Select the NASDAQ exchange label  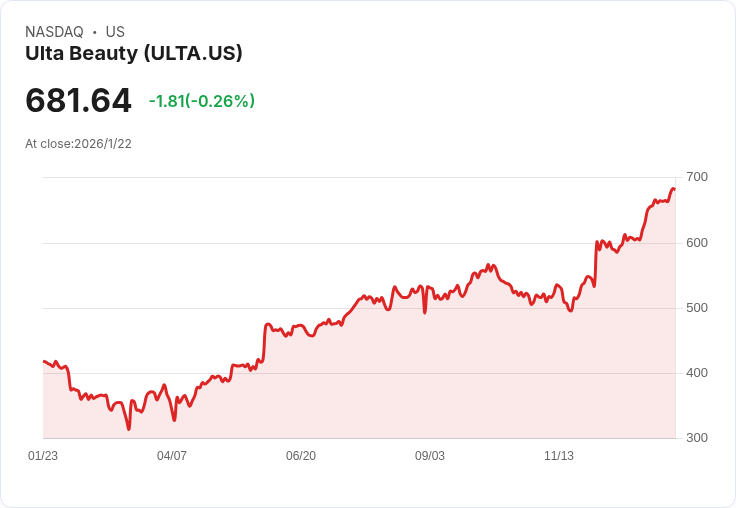tap(54, 32)
